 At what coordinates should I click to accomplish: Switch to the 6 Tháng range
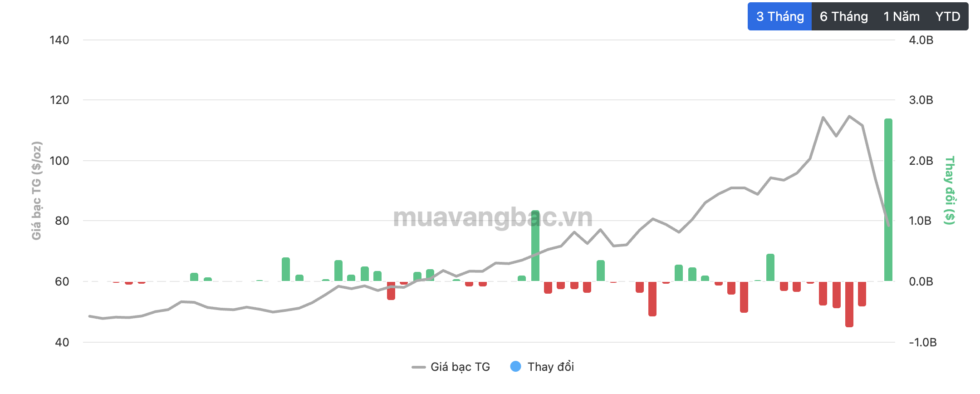[x=843, y=17]
